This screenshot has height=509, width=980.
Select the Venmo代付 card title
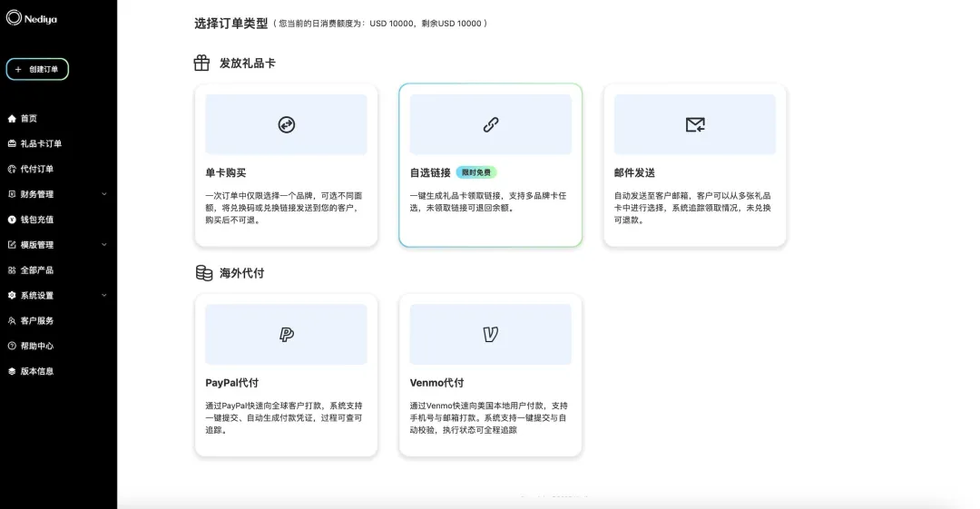click(x=436, y=383)
